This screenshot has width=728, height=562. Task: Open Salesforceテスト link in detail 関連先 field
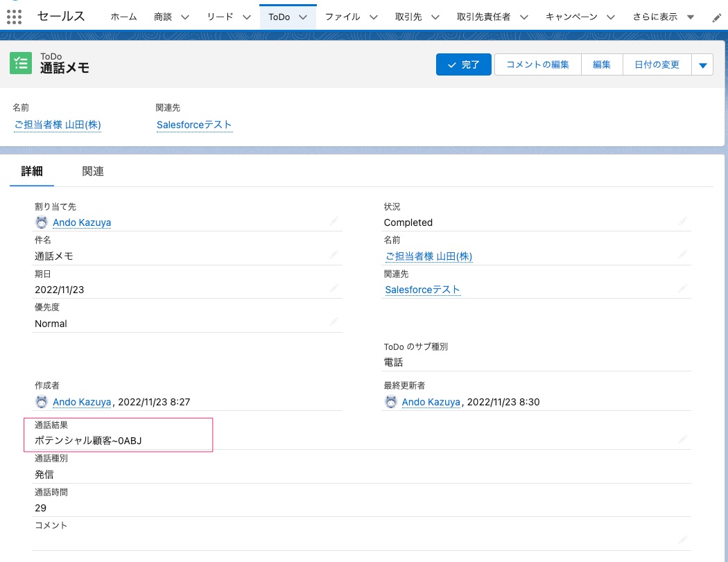point(422,290)
